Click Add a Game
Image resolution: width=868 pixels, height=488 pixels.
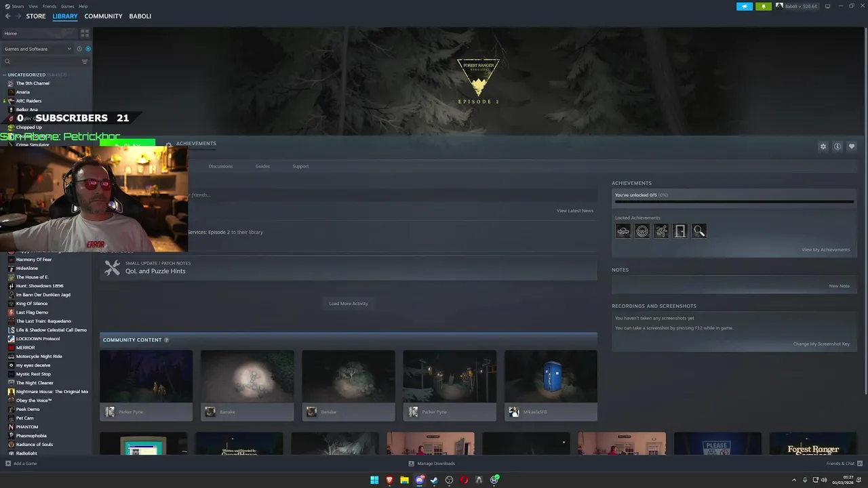[x=21, y=464]
